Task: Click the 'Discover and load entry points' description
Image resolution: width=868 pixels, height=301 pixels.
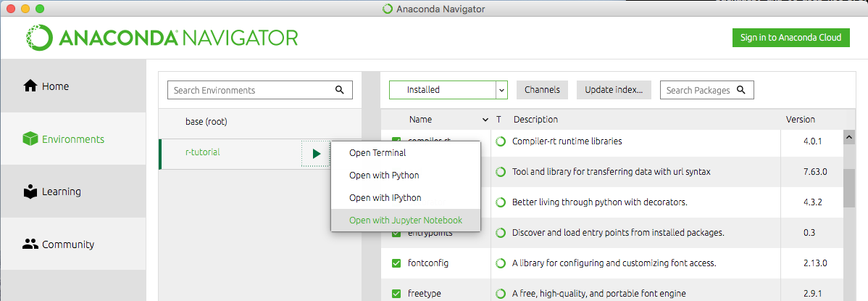Action: 619,233
